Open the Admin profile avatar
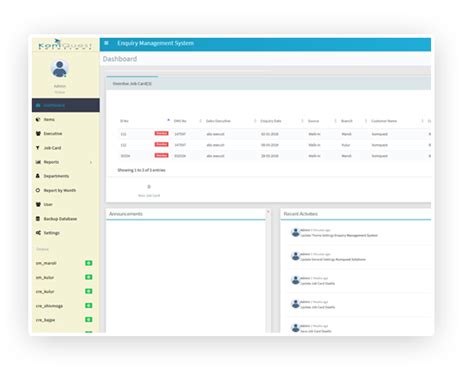This screenshot has height=367, width=474. (60, 68)
